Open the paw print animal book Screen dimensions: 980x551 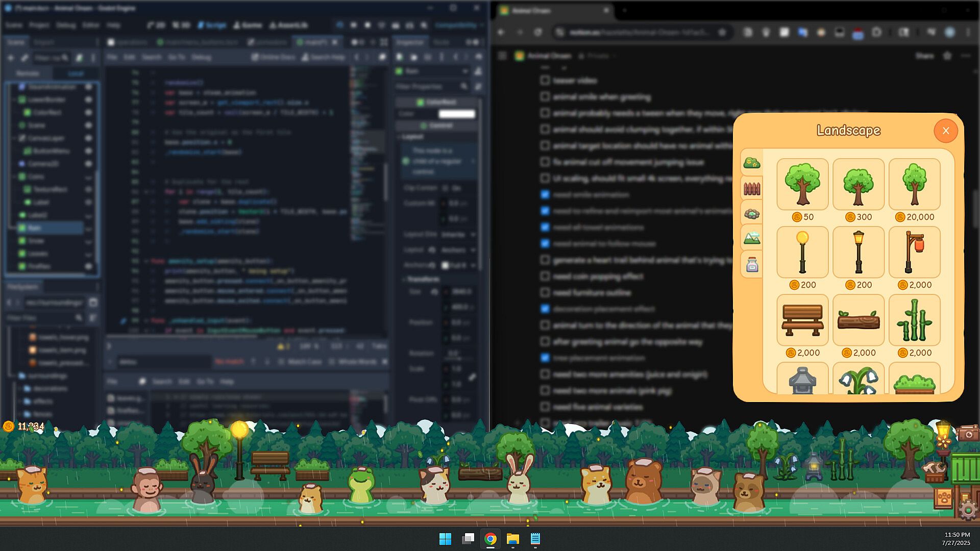point(944,497)
